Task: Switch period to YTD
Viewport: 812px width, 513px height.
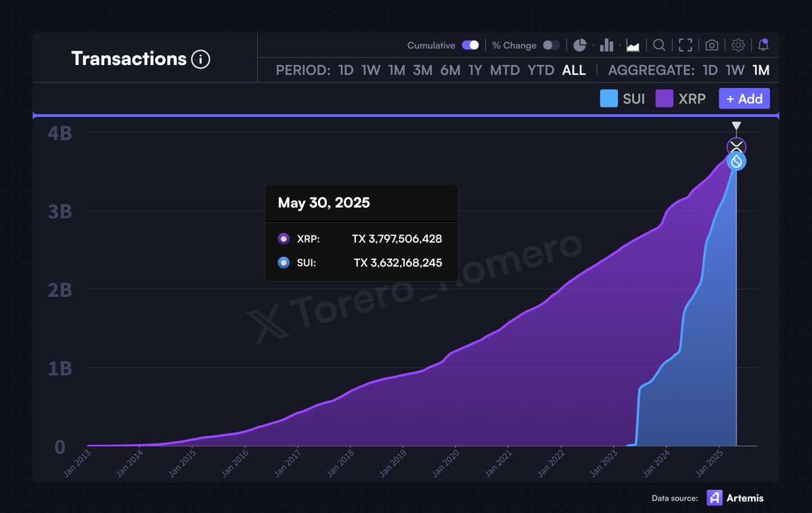Action: point(541,70)
